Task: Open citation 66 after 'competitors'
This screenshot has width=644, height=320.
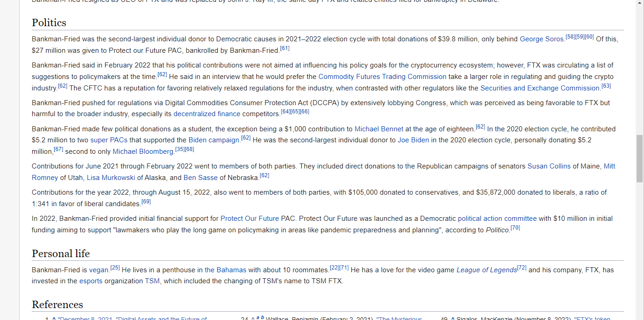Action: click(x=305, y=112)
